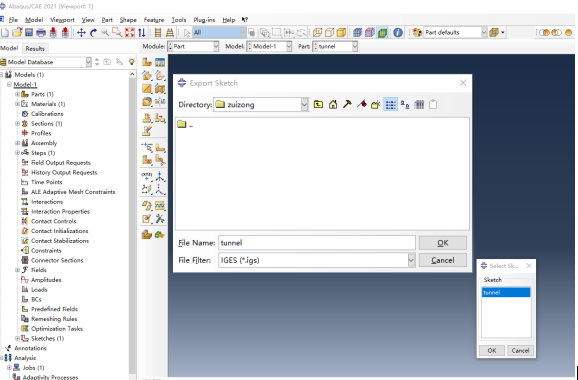This screenshot has height=380, width=578.
Task: Enable shaded render style cube
Action: (x=341, y=32)
